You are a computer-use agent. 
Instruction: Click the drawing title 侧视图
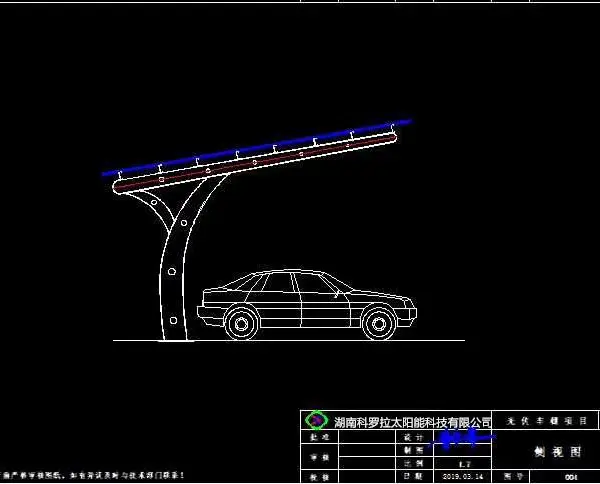tap(558, 452)
